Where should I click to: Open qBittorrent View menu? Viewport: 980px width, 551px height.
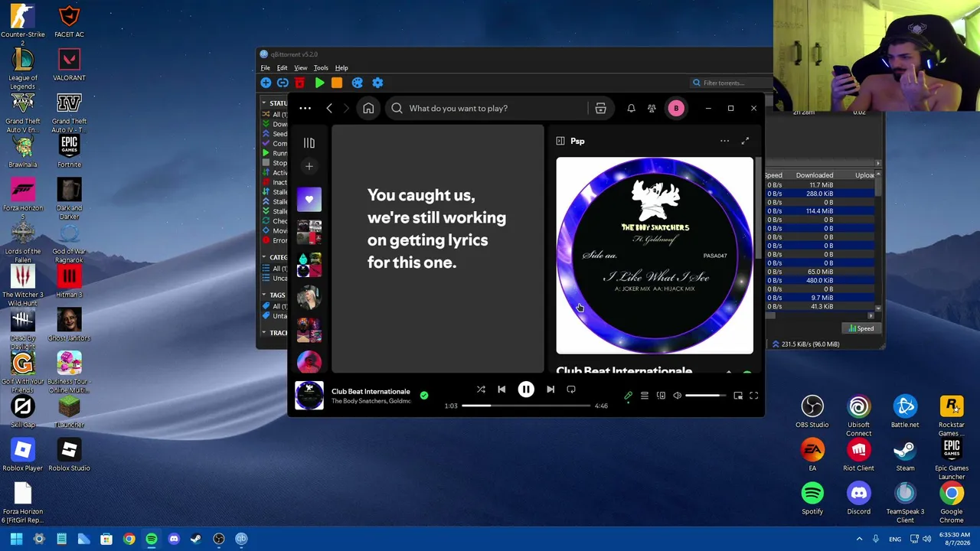301,68
